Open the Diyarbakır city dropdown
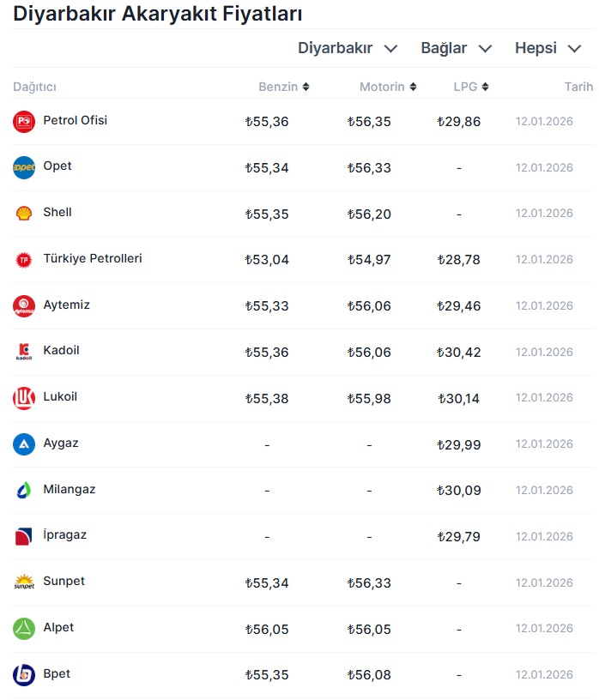599x700 pixels. tap(348, 48)
